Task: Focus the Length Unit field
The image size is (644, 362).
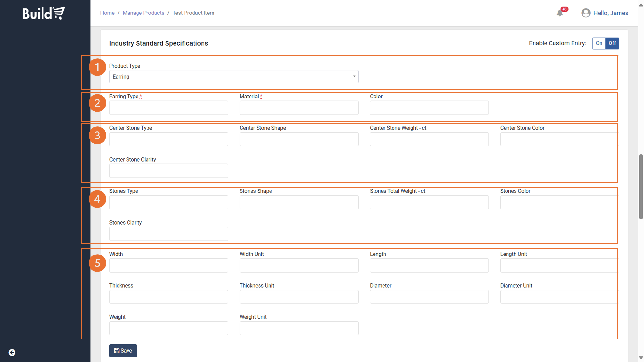Action: [x=559, y=265]
